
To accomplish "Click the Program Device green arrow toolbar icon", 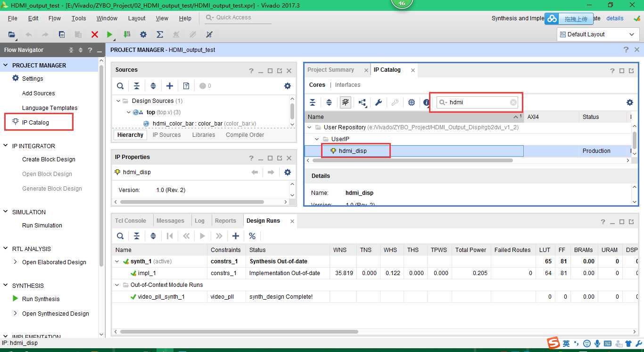I will pyautogui.click(x=127, y=34).
